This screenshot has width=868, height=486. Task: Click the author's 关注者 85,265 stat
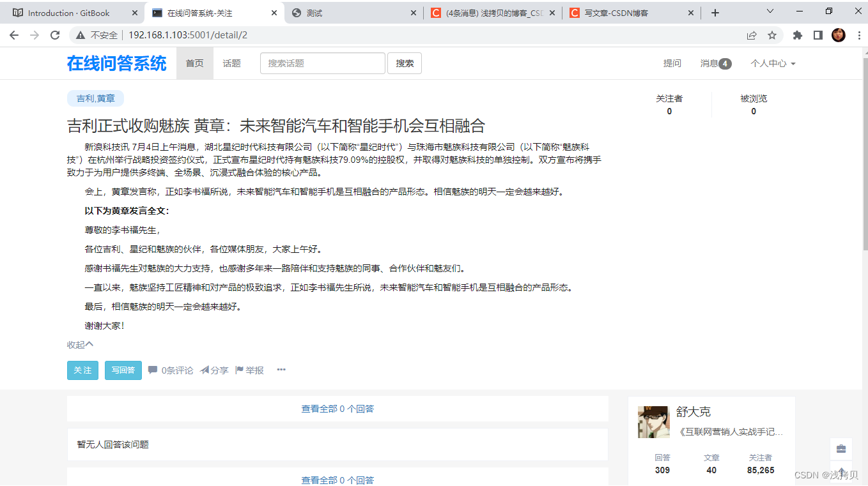click(x=760, y=464)
